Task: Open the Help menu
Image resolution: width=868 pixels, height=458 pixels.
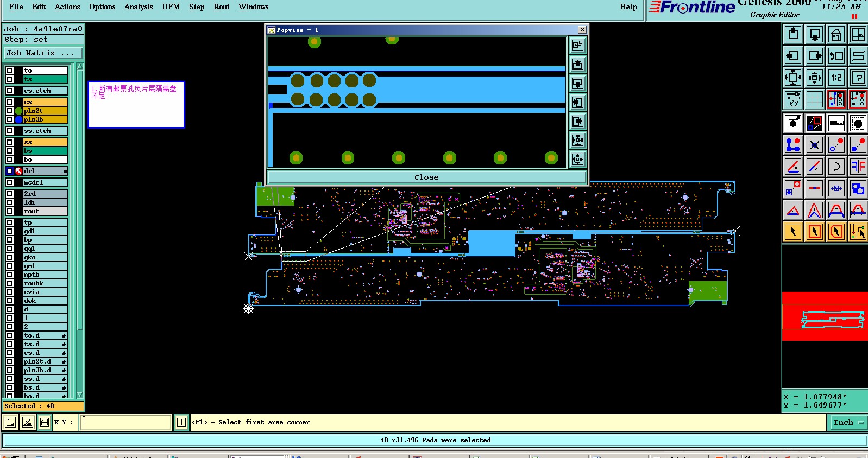Action: tap(628, 7)
